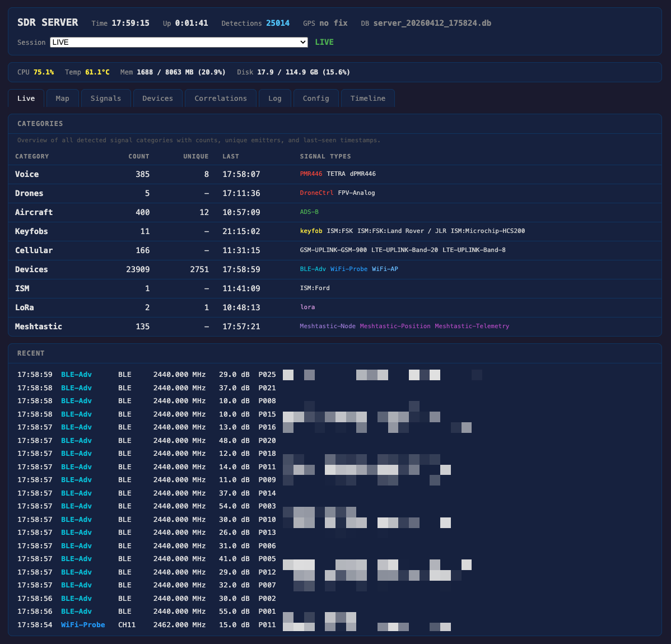Screen dimensions: 671x644
Task: Open the Correlations tab
Action: point(221,99)
